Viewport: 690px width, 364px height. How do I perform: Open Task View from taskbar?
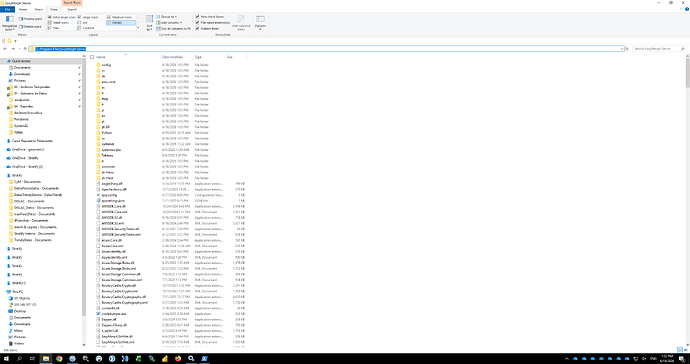pyautogui.click(x=32, y=359)
